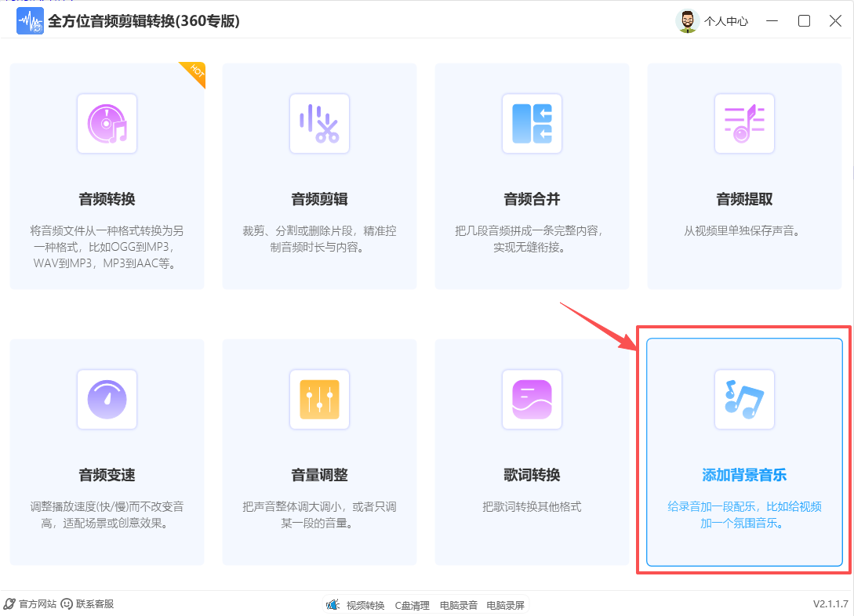Launch C盘清理 disk cleanup tool
The width and height of the screenshot is (854, 616).
(412, 604)
